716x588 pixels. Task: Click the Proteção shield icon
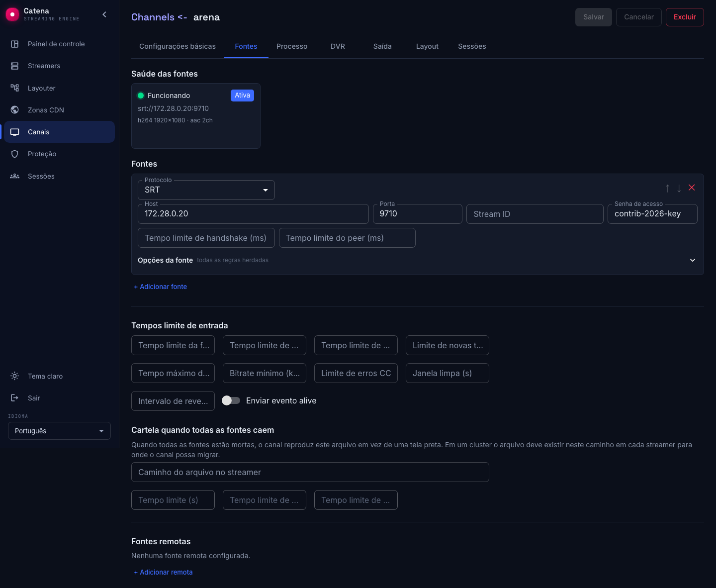[x=15, y=154]
